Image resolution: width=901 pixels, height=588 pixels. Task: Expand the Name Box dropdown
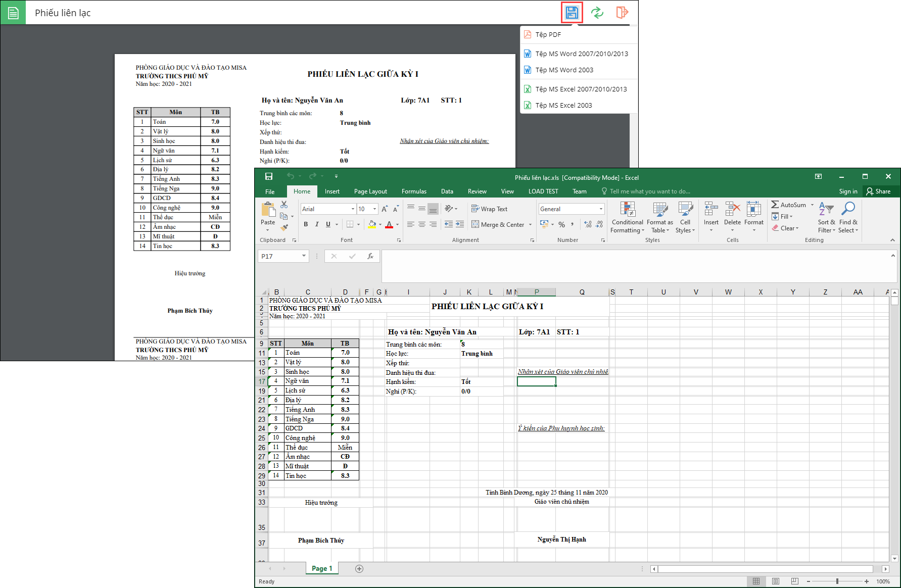pyautogui.click(x=304, y=256)
